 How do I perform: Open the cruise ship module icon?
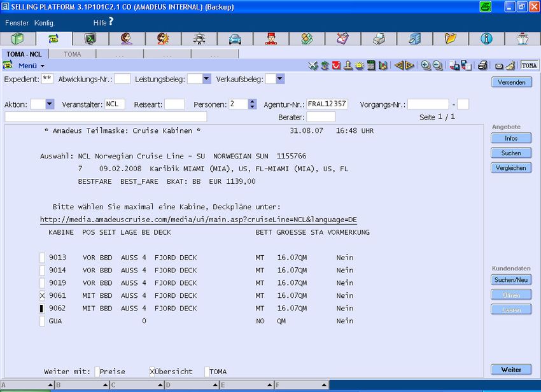click(x=523, y=39)
